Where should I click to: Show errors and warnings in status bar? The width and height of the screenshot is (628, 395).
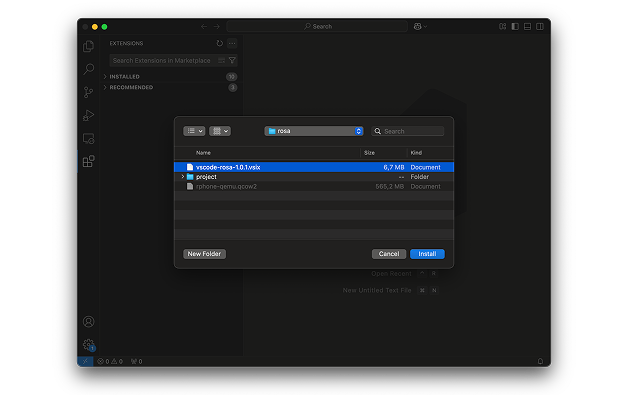tap(110, 361)
